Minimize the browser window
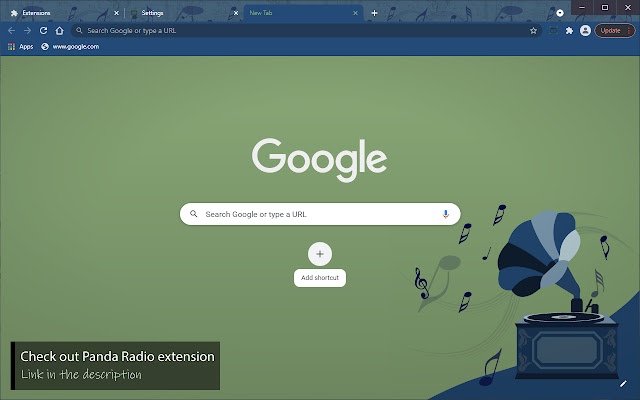640x400 pixels. (x=582, y=7)
